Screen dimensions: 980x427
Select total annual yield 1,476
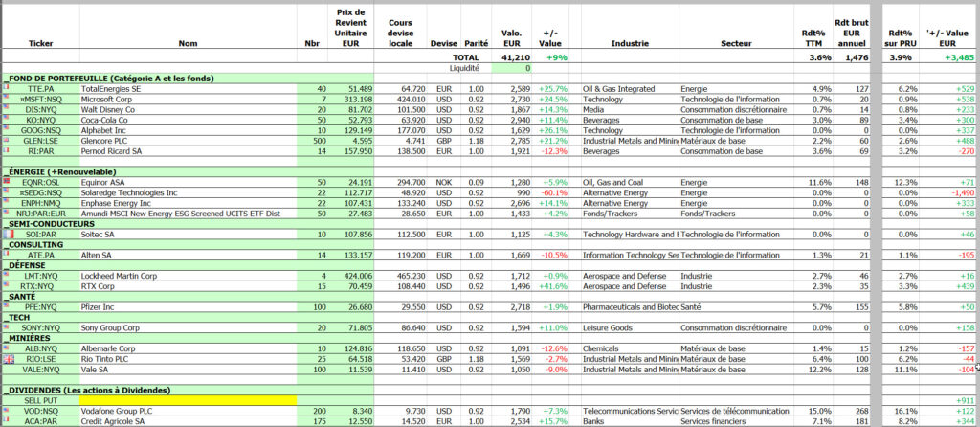click(856, 56)
